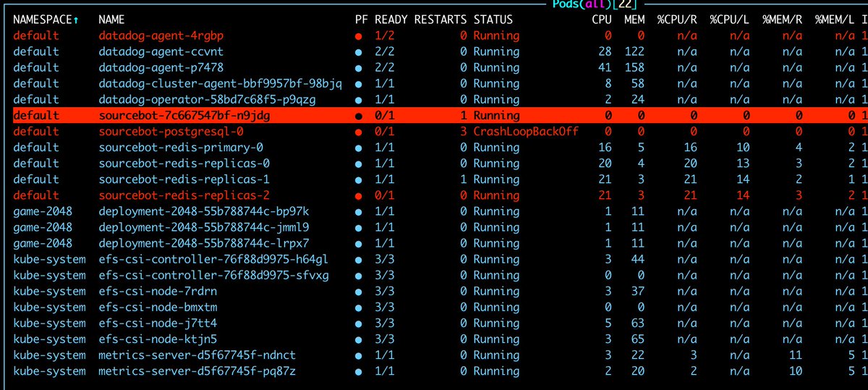Click restart count 3 of sourcebot-postgresql-0
Viewport: 868px width, 390px height.
coord(463,132)
